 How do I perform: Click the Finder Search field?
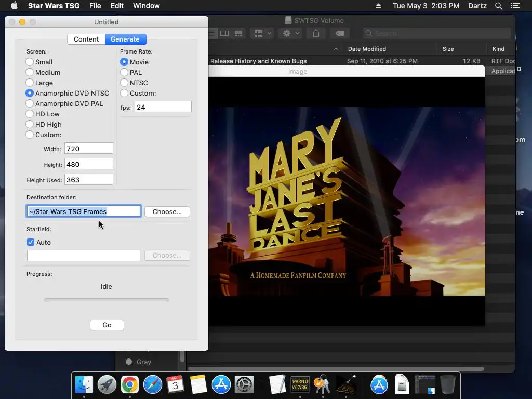pos(436,33)
